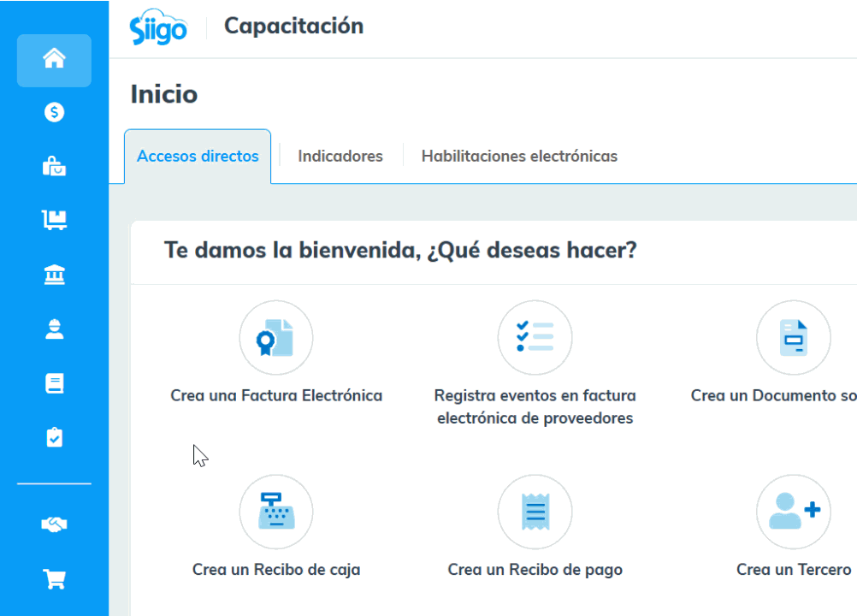Click the shopping cart sidebar icon

coord(54,579)
